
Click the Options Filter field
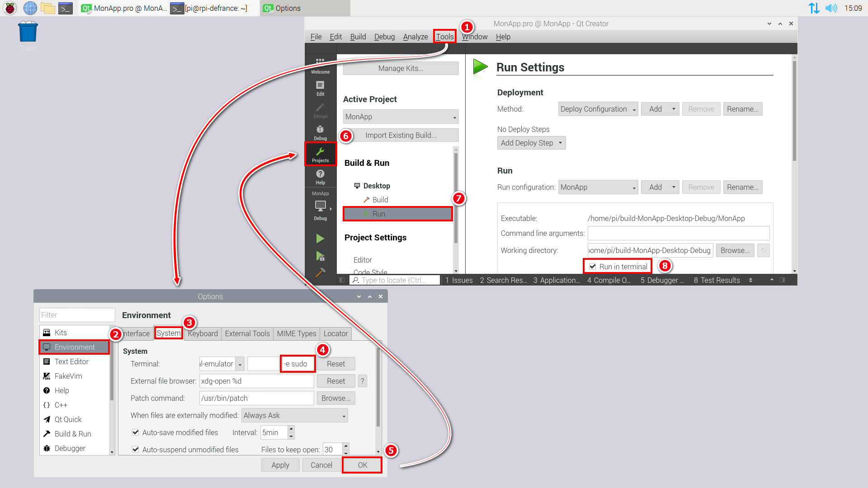pyautogui.click(x=77, y=315)
